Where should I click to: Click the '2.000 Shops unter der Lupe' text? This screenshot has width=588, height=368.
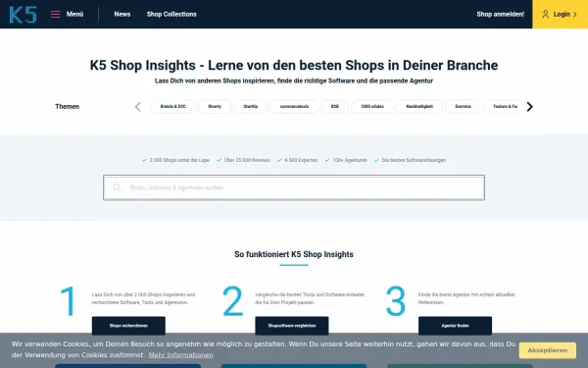[x=179, y=160]
